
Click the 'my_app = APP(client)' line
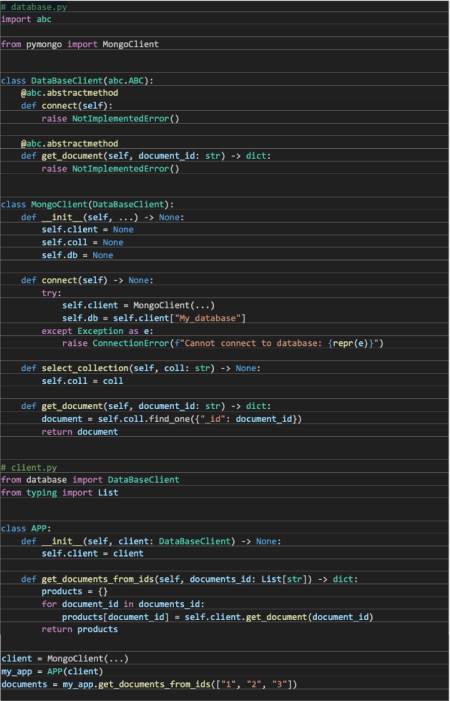pyautogui.click(x=52, y=671)
